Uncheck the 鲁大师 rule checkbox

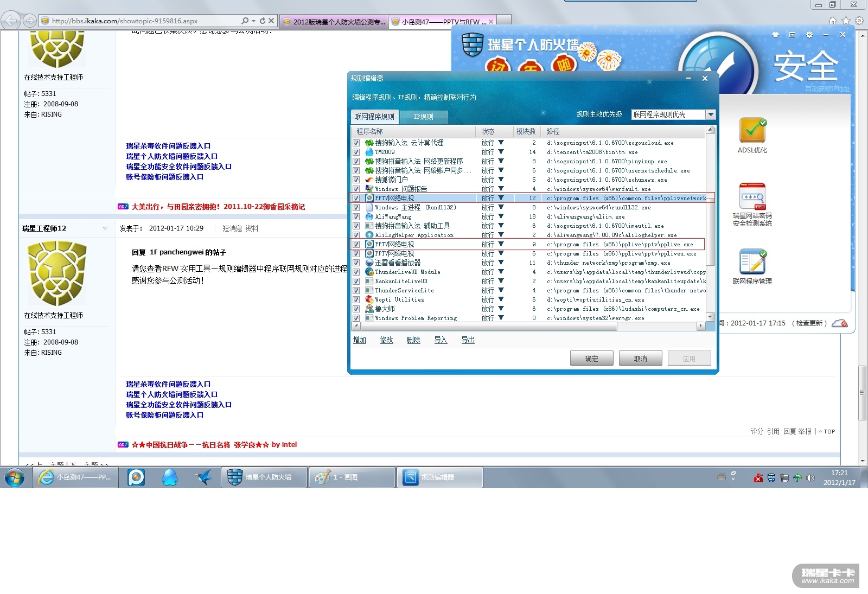click(356, 309)
